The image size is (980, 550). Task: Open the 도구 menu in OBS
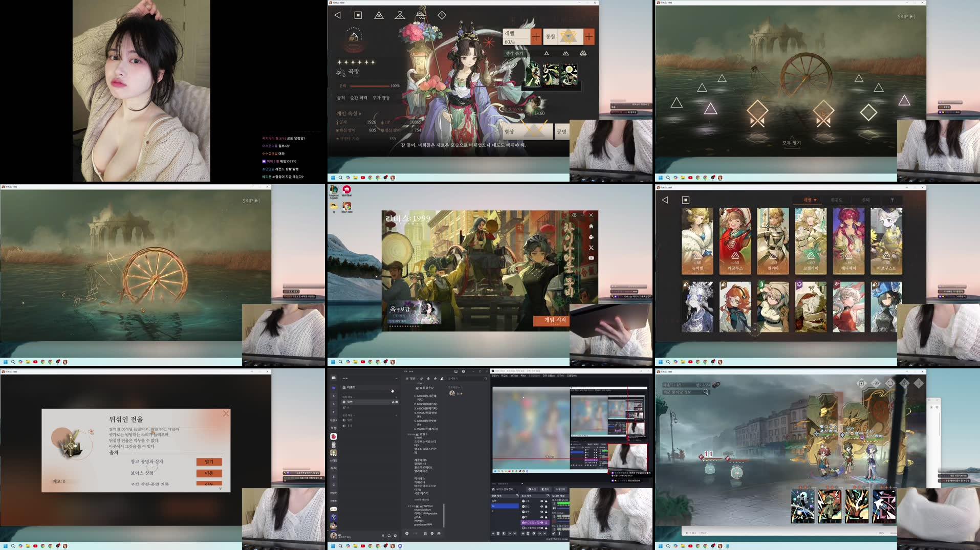coord(561,376)
